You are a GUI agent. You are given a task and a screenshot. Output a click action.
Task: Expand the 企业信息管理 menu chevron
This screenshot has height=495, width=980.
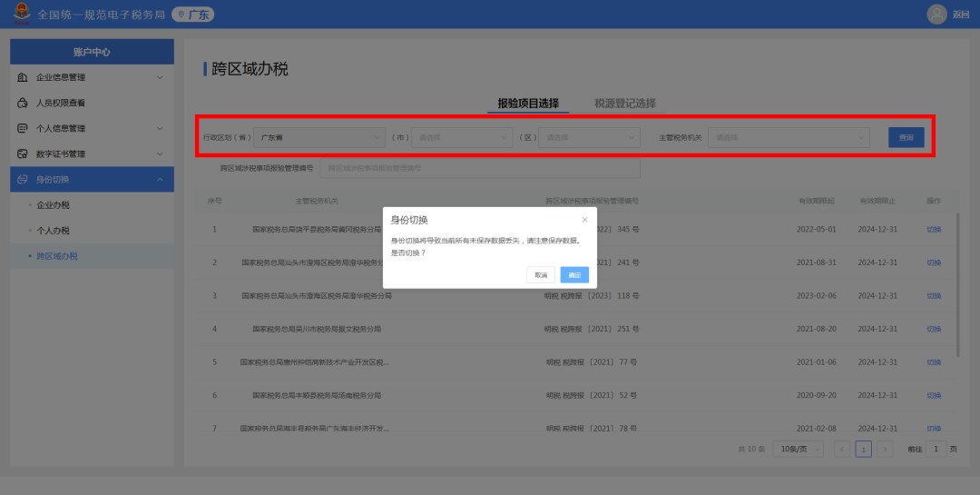[160, 77]
